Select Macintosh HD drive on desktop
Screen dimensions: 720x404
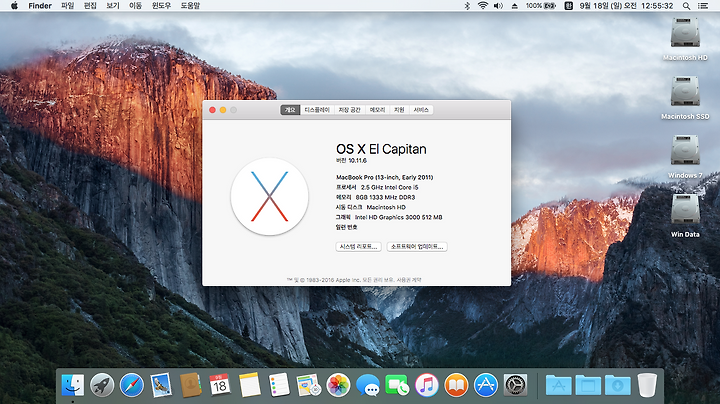tap(685, 39)
